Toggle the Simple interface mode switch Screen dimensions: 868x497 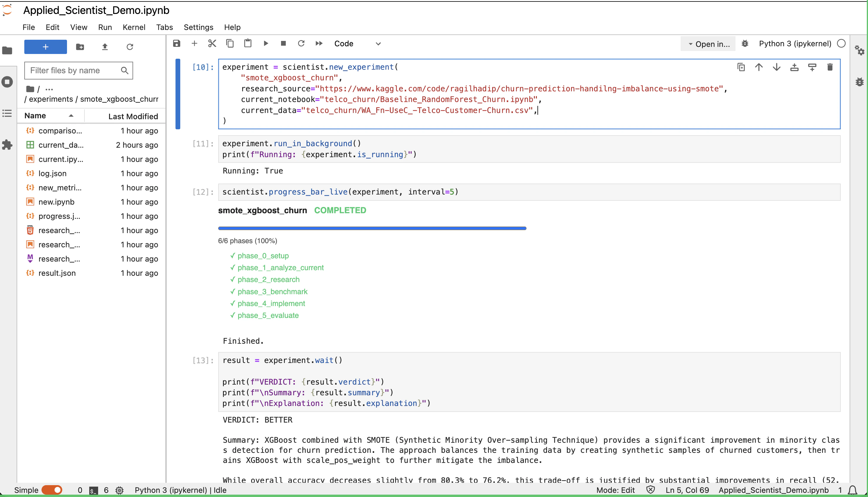(x=52, y=490)
